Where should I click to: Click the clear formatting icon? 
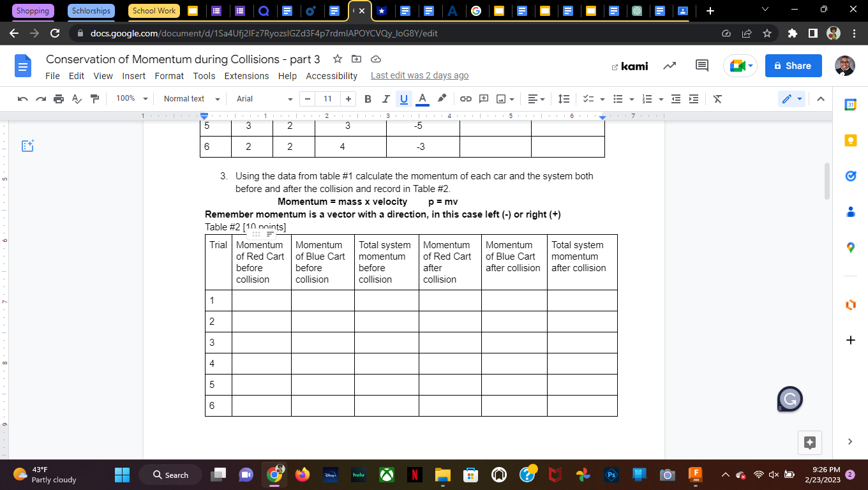tap(717, 99)
